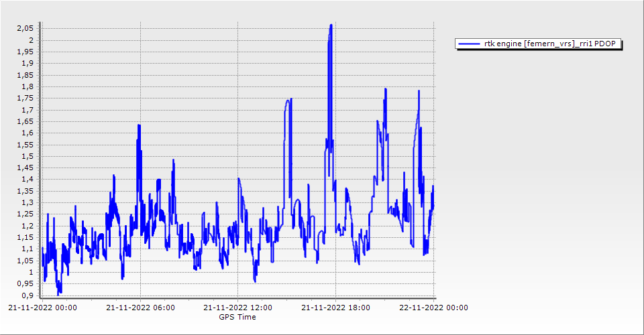Select the y-axis tick label 2
This screenshot has height=335, width=644.
(x=31, y=40)
